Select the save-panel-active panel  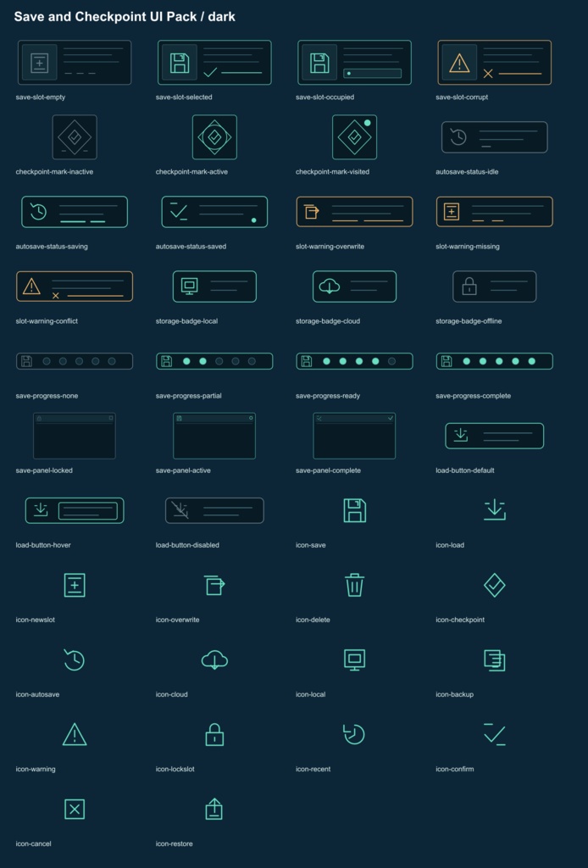[x=214, y=436]
